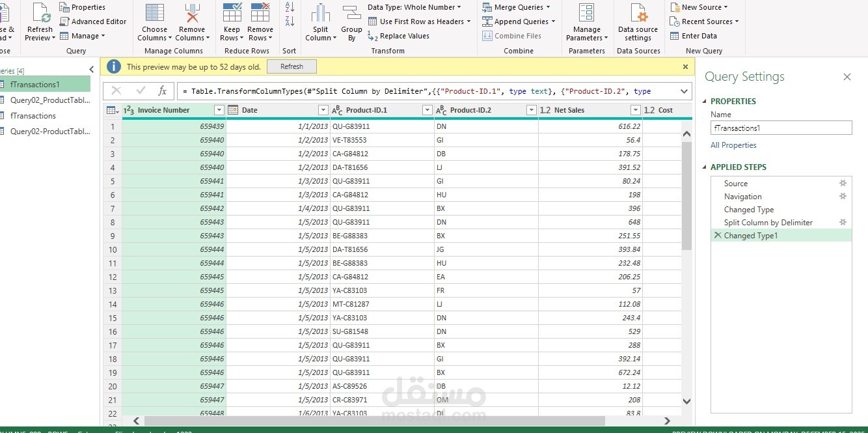
Task: Click the Remove Rows icon
Action: coord(260,13)
